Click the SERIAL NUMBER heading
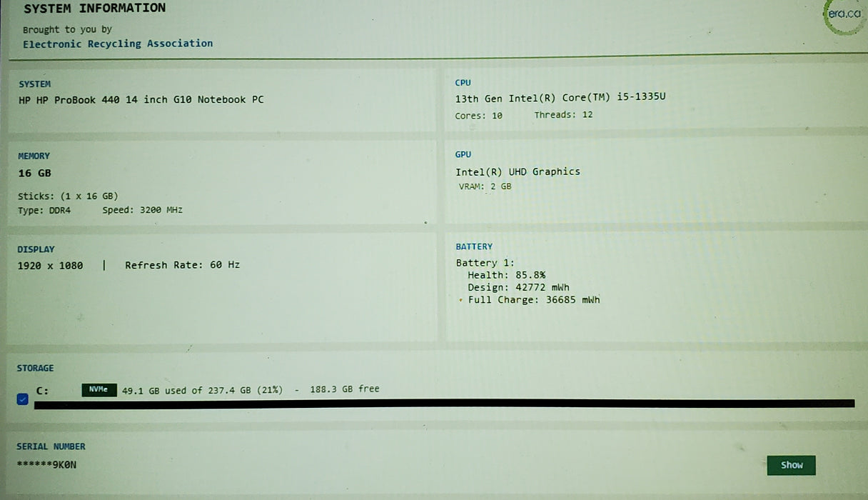This screenshot has width=868, height=500. tap(51, 446)
